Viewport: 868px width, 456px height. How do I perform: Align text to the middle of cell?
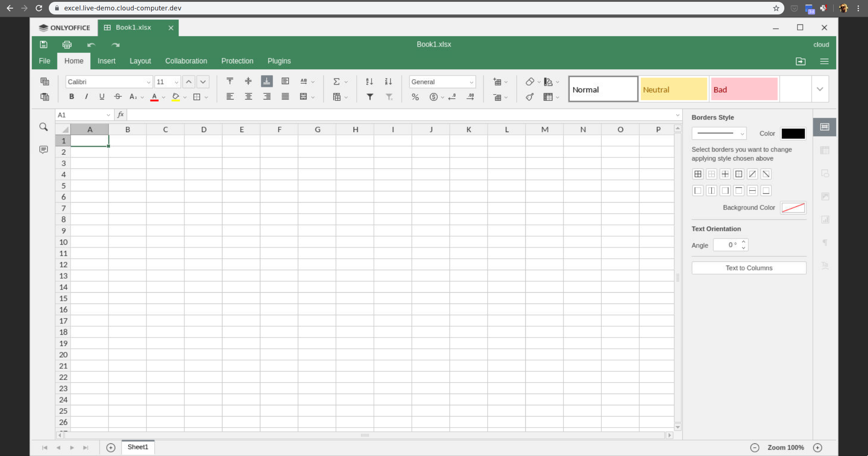coord(248,81)
